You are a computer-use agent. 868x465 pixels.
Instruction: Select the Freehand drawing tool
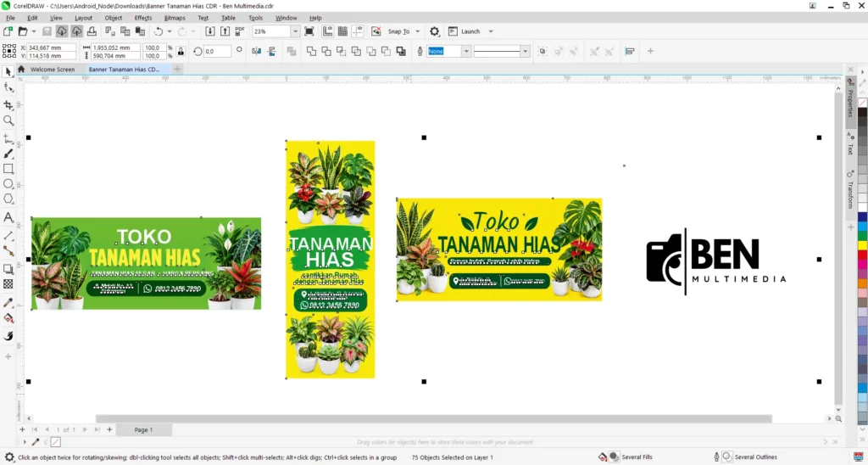click(8, 138)
